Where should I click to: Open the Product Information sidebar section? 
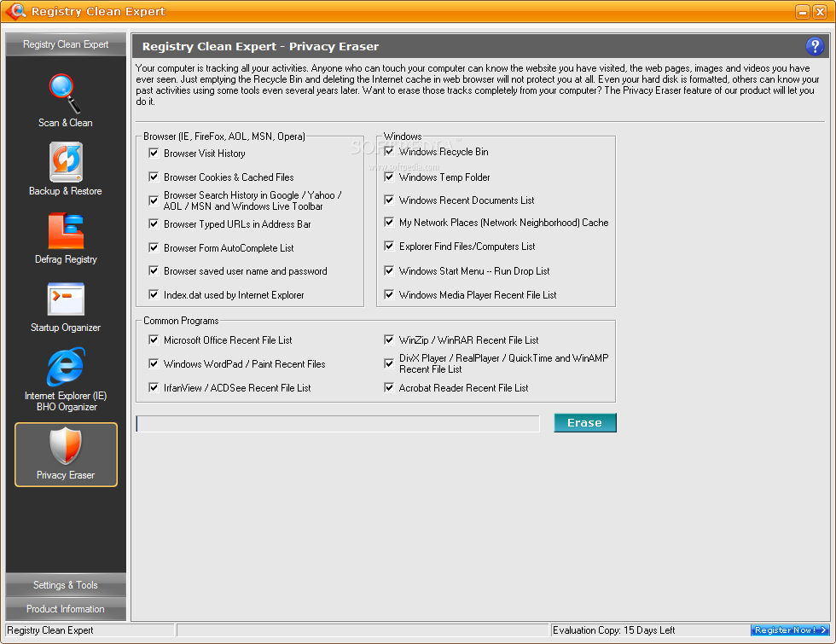point(66,609)
